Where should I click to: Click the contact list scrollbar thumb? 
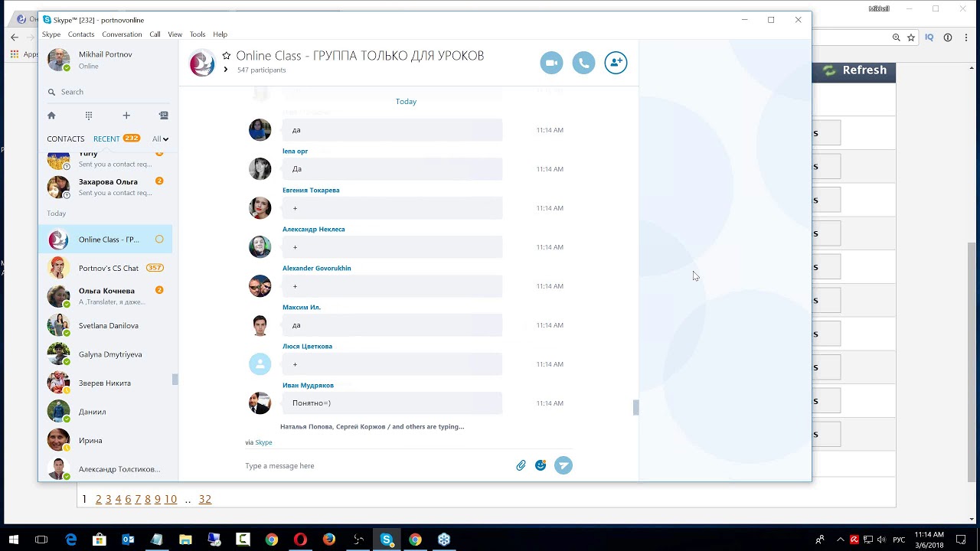(175, 380)
